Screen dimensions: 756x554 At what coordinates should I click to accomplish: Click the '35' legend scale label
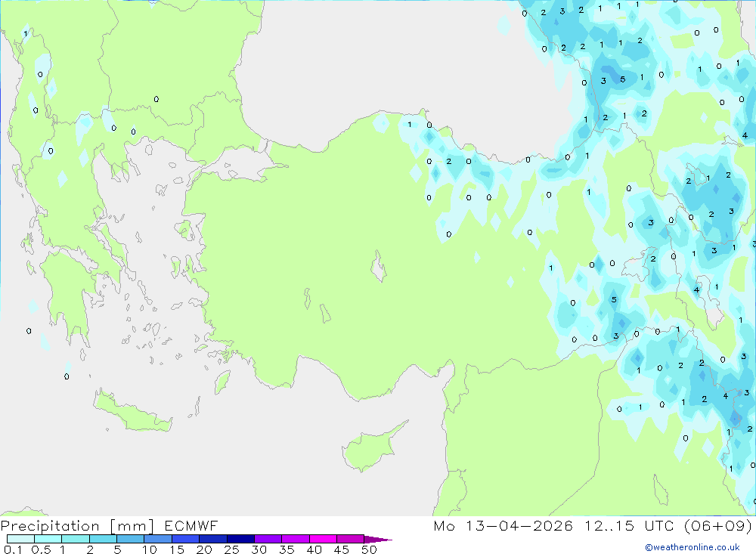[287, 549]
